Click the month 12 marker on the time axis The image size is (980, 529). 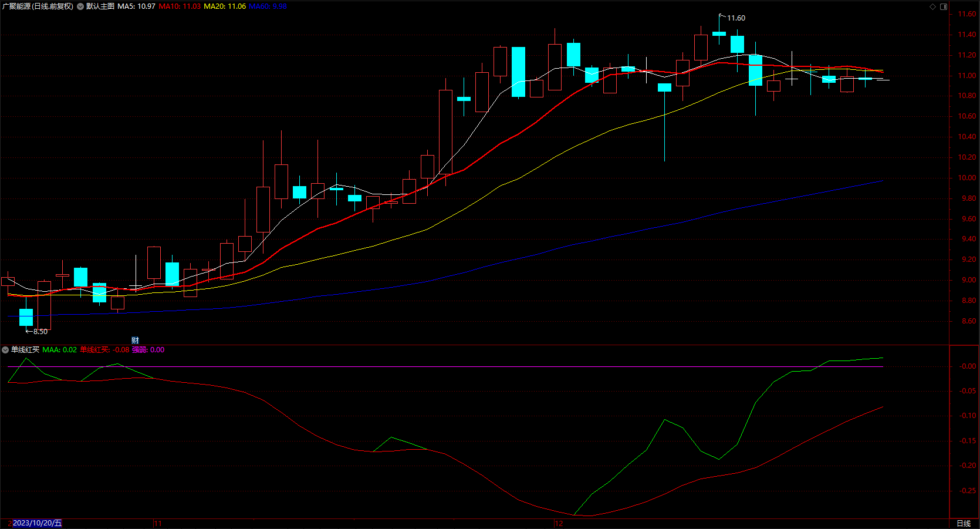coord(559,524)
